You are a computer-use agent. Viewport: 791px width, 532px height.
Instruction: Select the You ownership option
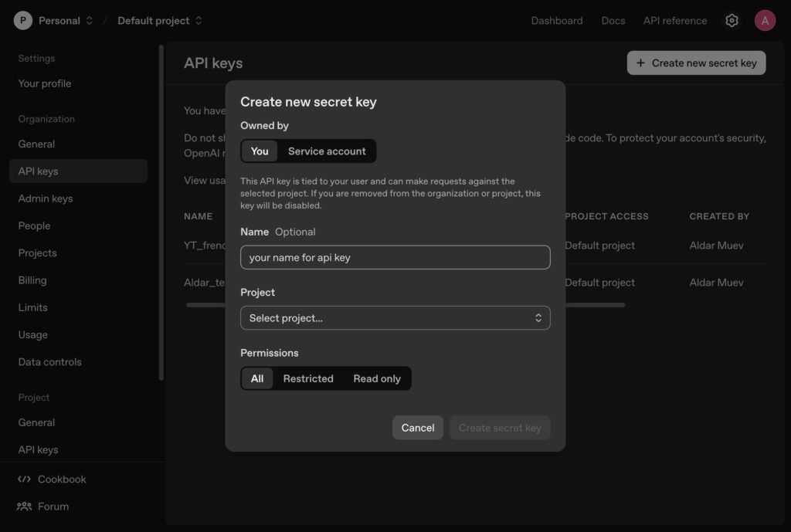(x=260, y=151)
